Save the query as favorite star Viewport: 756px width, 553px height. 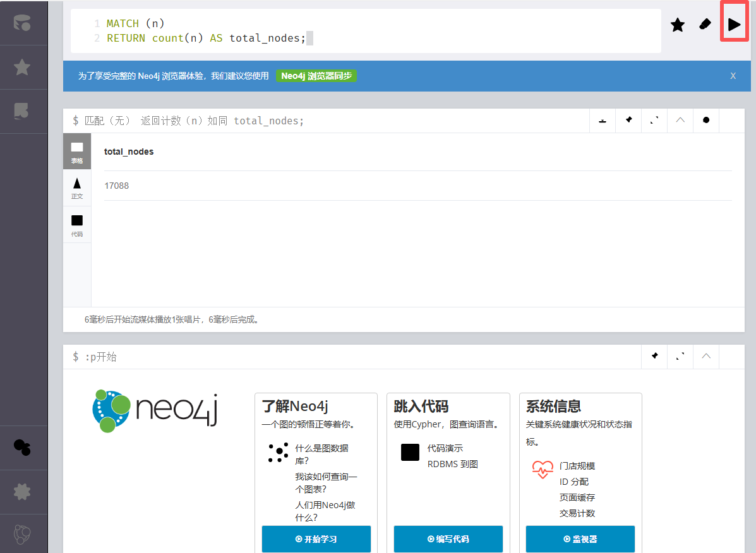click(678, 25)
